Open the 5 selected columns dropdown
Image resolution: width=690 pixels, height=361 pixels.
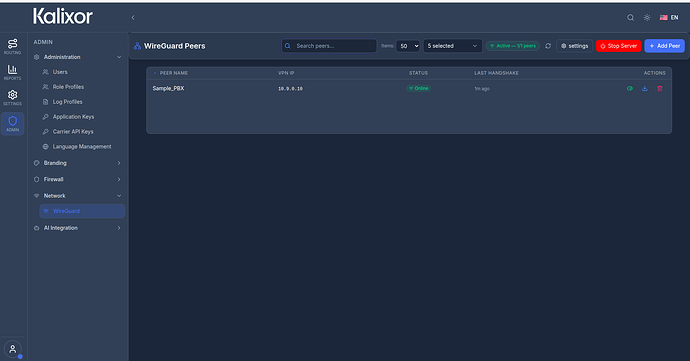tap(452, 46)
